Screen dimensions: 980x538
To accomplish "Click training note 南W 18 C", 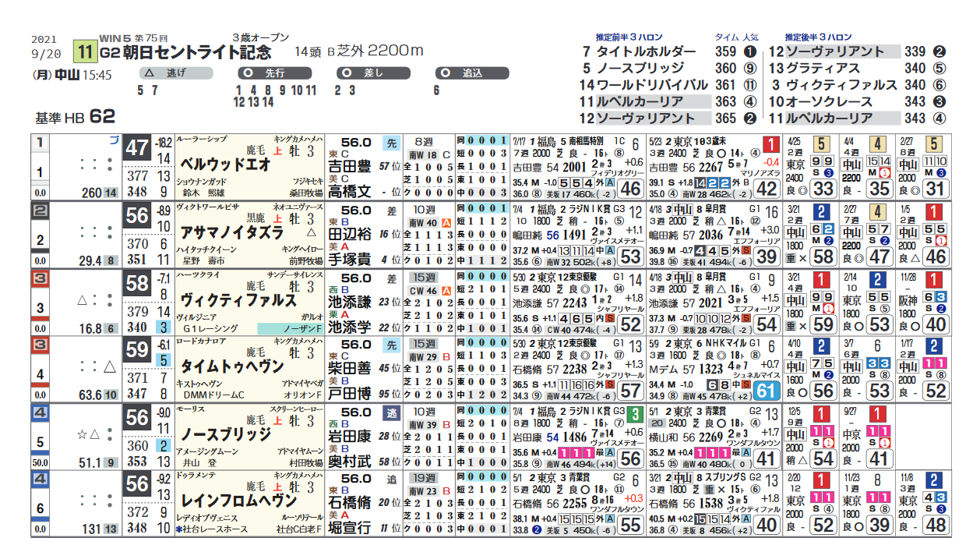I will point(430,156).
